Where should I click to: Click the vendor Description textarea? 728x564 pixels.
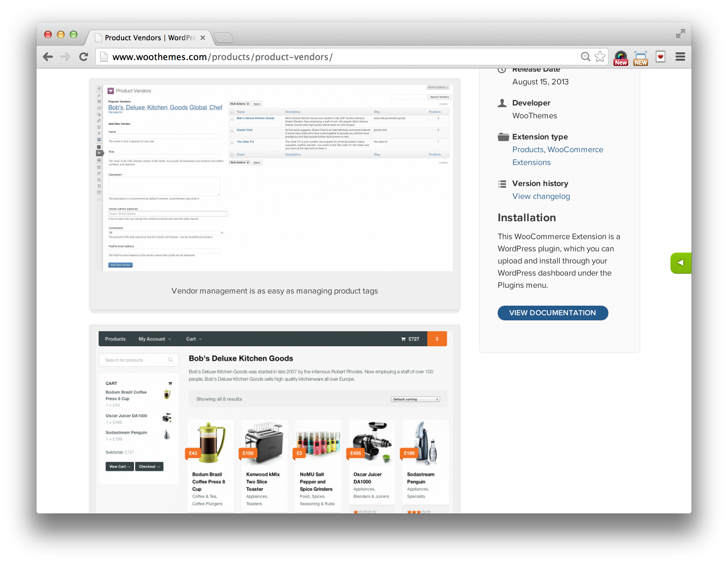tap(164, 186)
